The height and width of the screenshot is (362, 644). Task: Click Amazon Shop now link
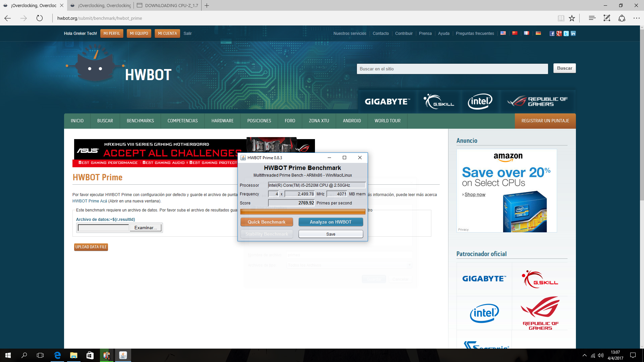coord(475,194)
